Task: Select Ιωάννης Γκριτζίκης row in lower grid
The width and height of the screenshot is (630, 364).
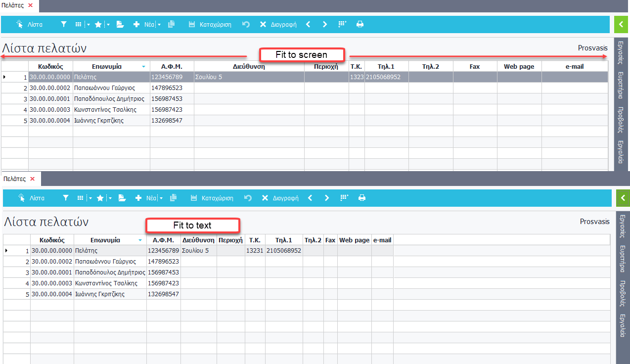Action: (99, 294)
